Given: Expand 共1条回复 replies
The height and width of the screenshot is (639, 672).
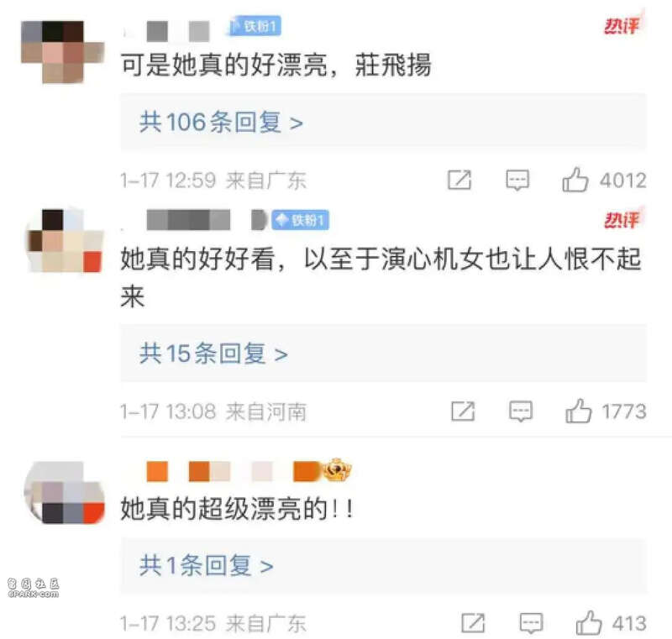Looking at the screenshot, I should point(206,565).
